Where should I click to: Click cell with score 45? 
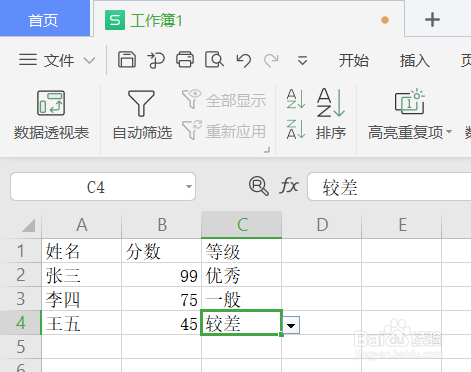(x=162, y=323)
